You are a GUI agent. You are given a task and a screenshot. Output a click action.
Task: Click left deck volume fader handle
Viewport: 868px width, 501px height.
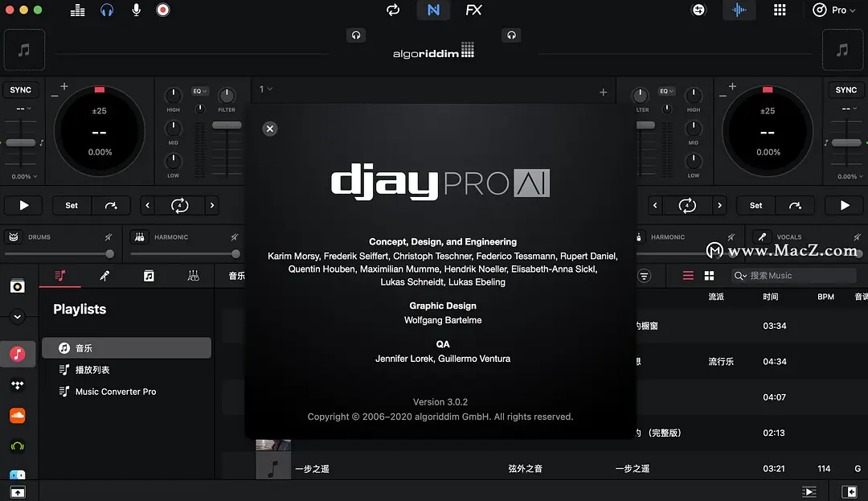pyautogui.click(x=227, y=125)
